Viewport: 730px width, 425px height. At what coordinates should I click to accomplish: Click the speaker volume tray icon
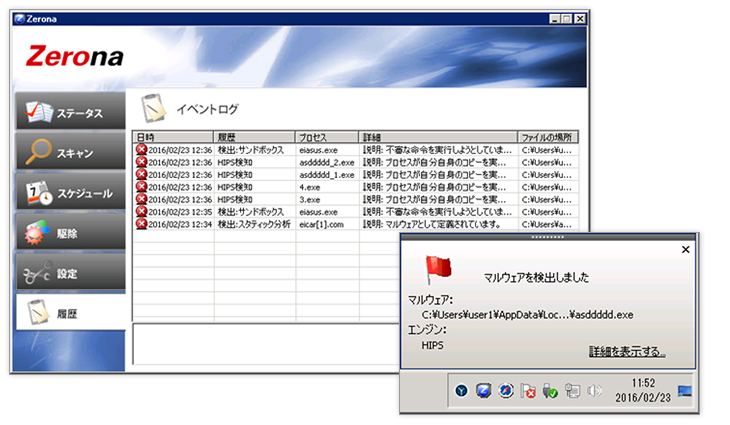(594, 391)
